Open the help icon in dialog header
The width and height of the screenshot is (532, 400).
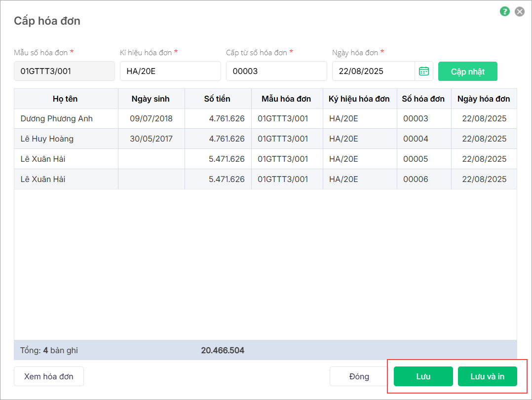504,11
